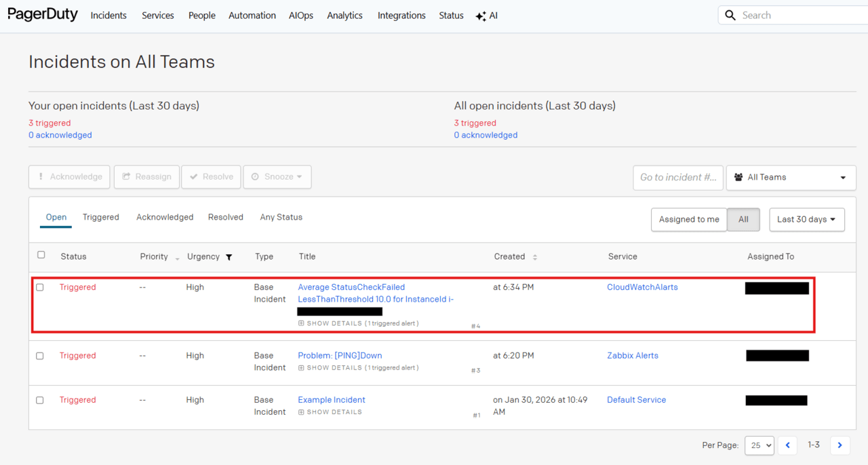This screenshot has width=868, height=465.
Task: Sort by the Created column arrows
Action: tap(535, 257)
